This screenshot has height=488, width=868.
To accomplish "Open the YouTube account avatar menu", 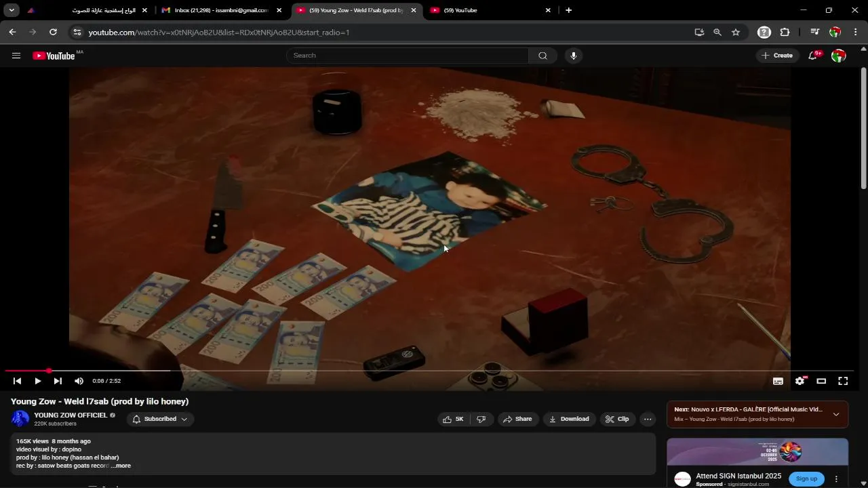I will [839, 56].
